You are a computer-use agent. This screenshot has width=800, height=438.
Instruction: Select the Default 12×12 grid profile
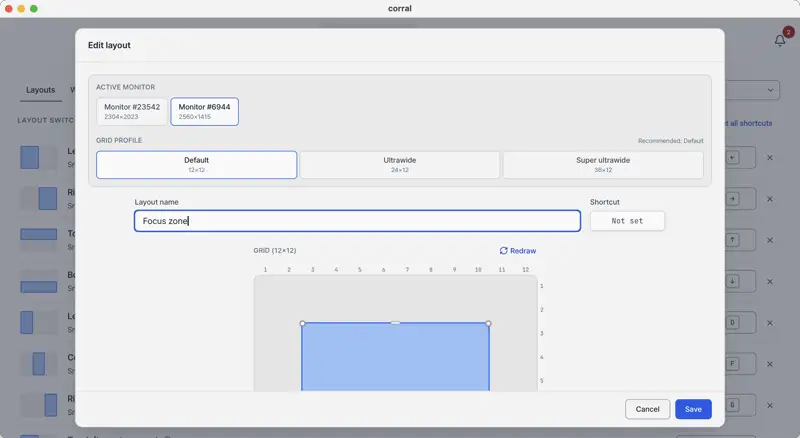(196, 164)
